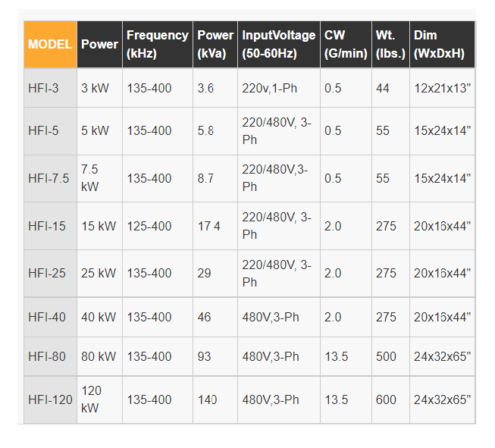Image resolution: width=495 pixels, height=448 pixels.
Task: Click the MODEL column header
Action: (50, 44)
